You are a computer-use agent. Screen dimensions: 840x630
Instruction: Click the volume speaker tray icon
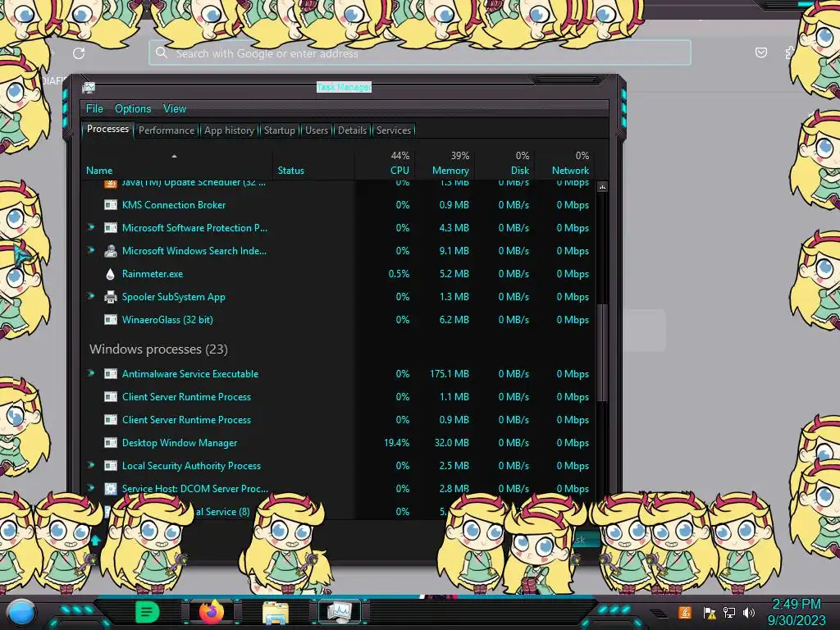pyautogui.click(x=749, y=613)
